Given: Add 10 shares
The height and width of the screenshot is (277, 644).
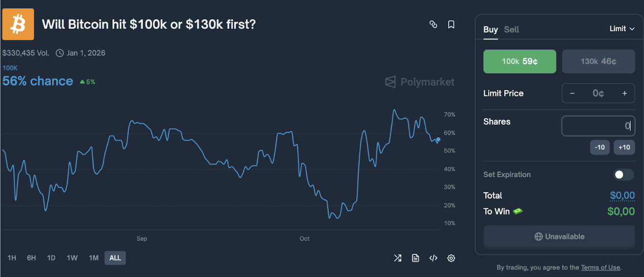Looking at the screenshot, I should coord(624,147).
